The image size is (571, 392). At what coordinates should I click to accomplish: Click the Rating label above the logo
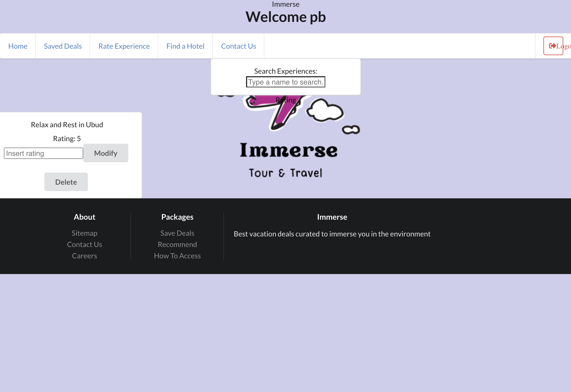(x=285, y=100)
